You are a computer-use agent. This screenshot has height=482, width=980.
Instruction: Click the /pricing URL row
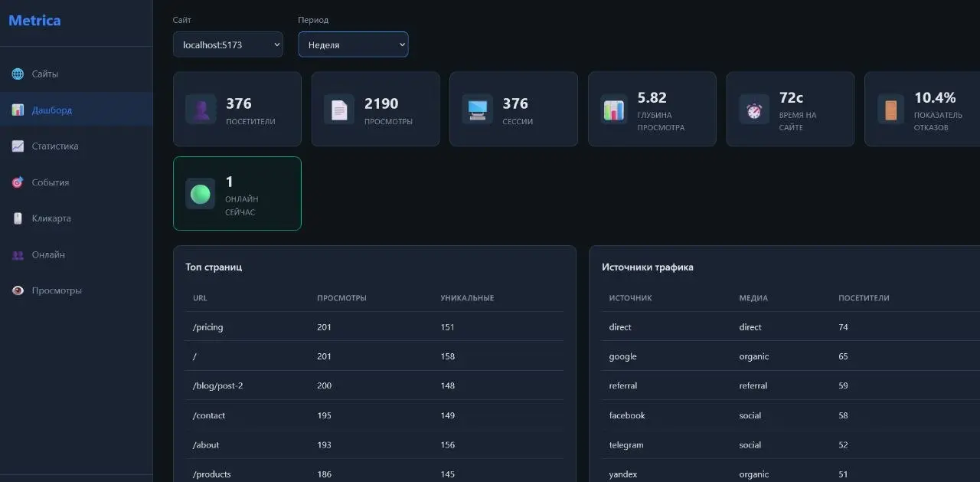point(374,327)
